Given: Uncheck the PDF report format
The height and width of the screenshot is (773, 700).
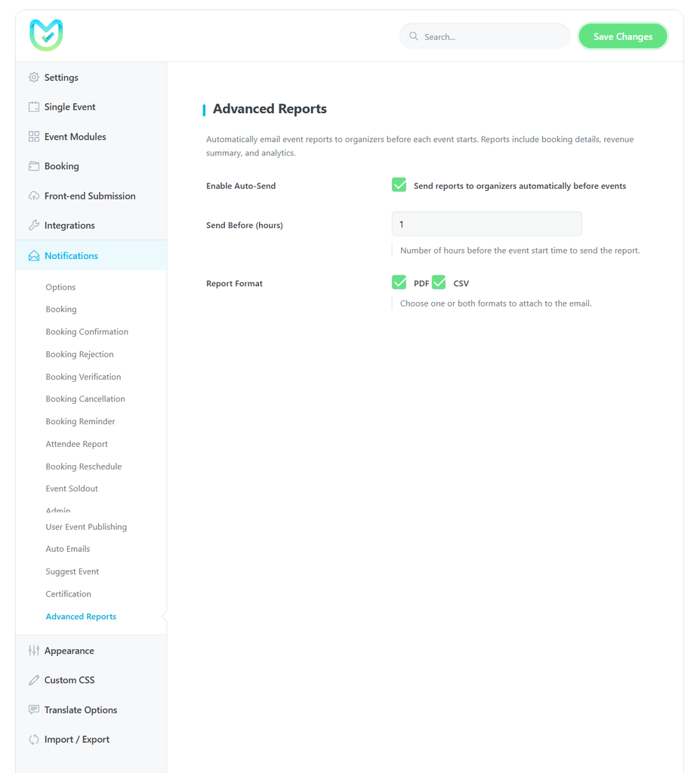Looking at the screenshot, I should coord(399,282).
